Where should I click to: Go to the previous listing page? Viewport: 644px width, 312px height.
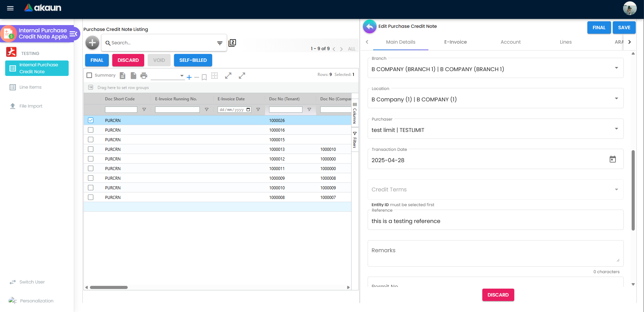[x=334, y=49]
